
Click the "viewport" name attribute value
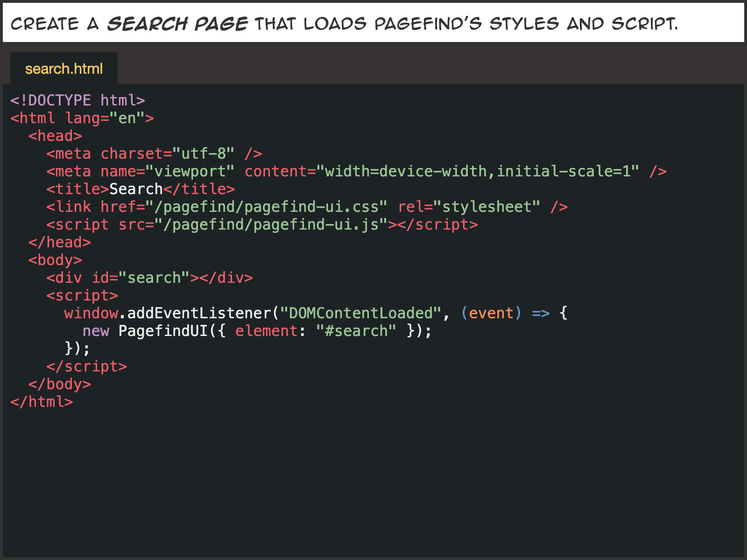[190, 171]
